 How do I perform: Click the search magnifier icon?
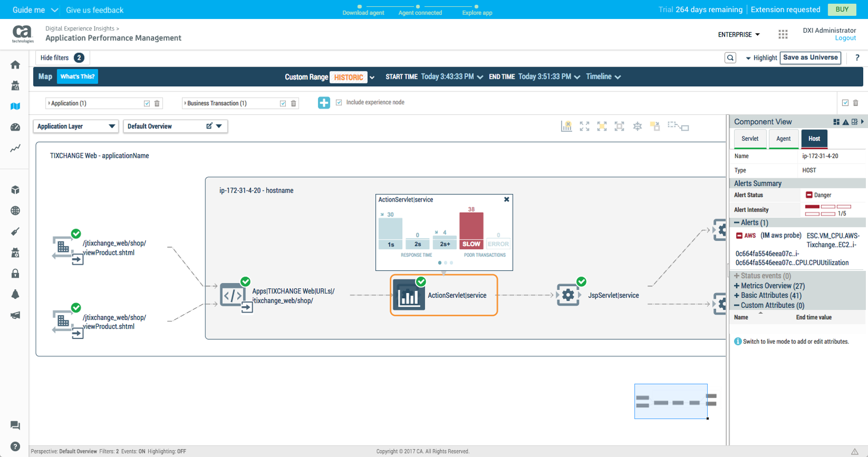click(730, 58)
